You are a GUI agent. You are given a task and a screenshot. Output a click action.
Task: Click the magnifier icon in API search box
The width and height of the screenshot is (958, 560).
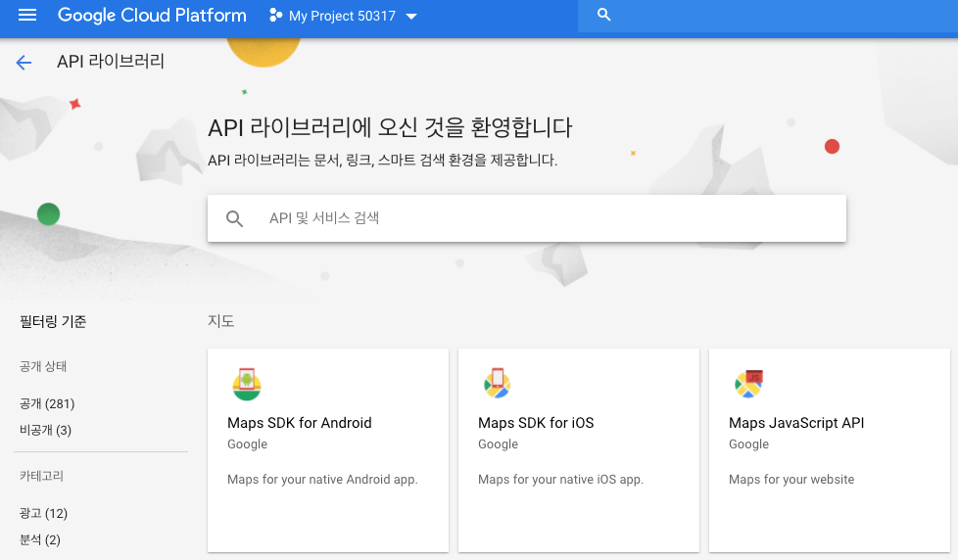235,218
